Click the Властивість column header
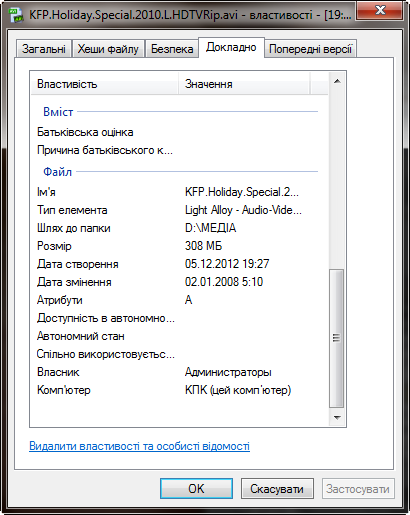 pyautogui.click(x=104, y=84)
